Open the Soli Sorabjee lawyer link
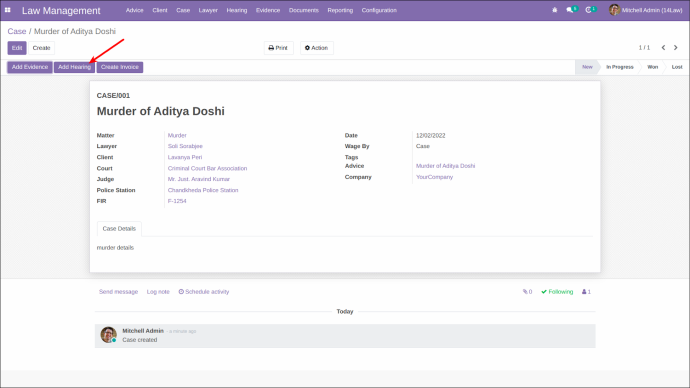690x388 pixels. tap(185, 146)
